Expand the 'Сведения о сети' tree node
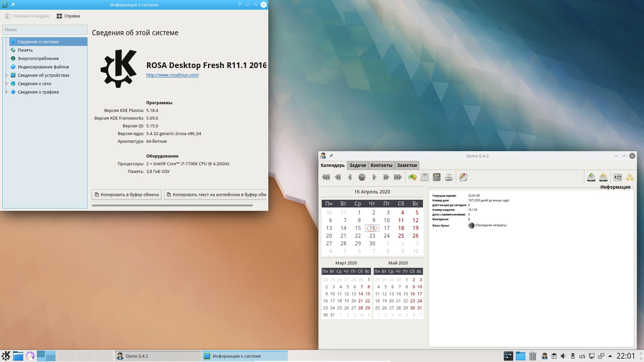Screen dimensions: 644x362 pyautogui.click(x=6, y=83)
